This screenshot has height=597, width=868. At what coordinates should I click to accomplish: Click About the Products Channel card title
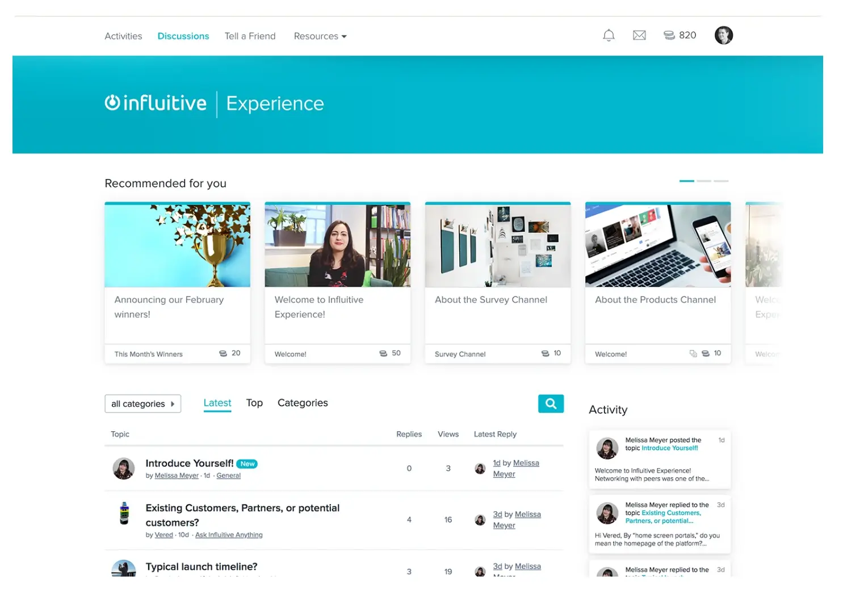point(655,300)
